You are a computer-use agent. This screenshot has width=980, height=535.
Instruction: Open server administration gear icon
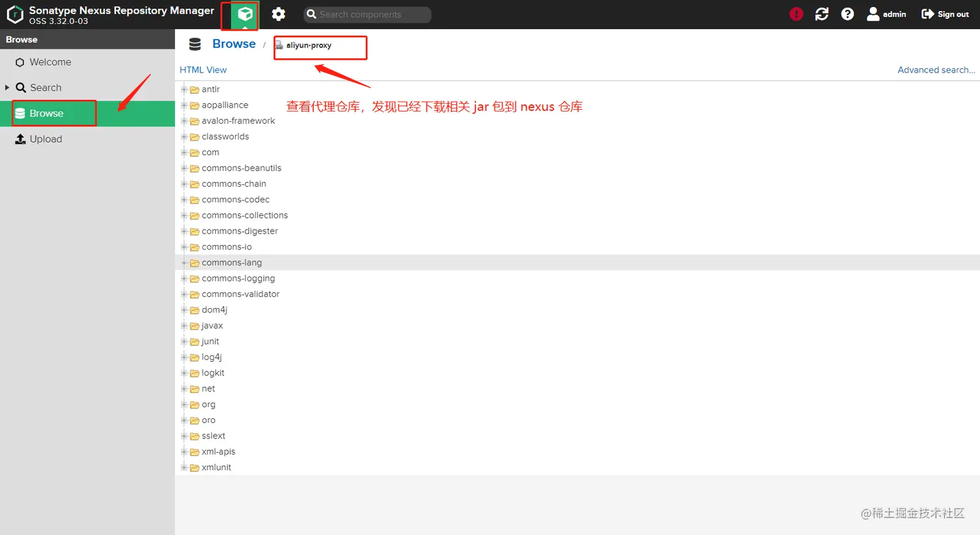(278, 14)
